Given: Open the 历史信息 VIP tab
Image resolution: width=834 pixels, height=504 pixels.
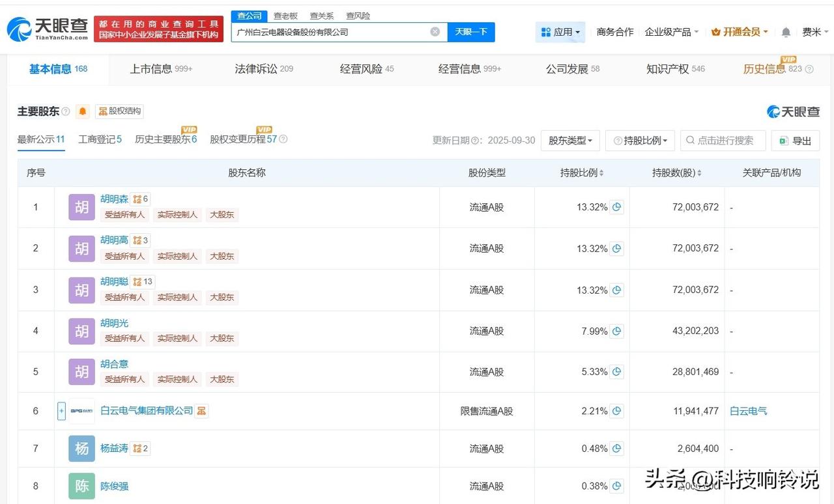Looking at the screenshot, I should click(x=772, y=69).
